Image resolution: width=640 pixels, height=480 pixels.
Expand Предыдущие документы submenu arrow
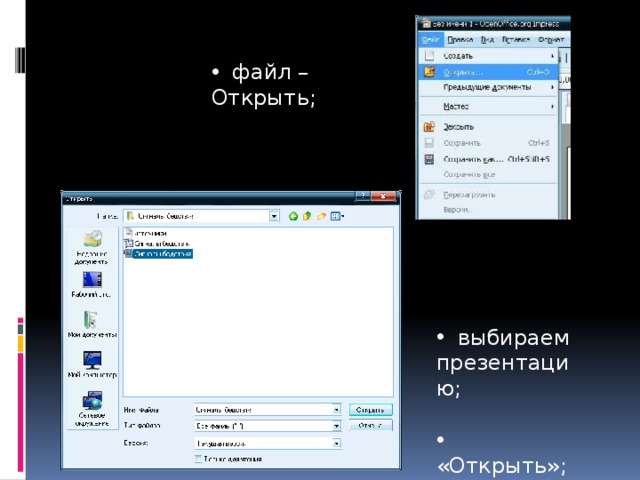click(x=552, y=87)
